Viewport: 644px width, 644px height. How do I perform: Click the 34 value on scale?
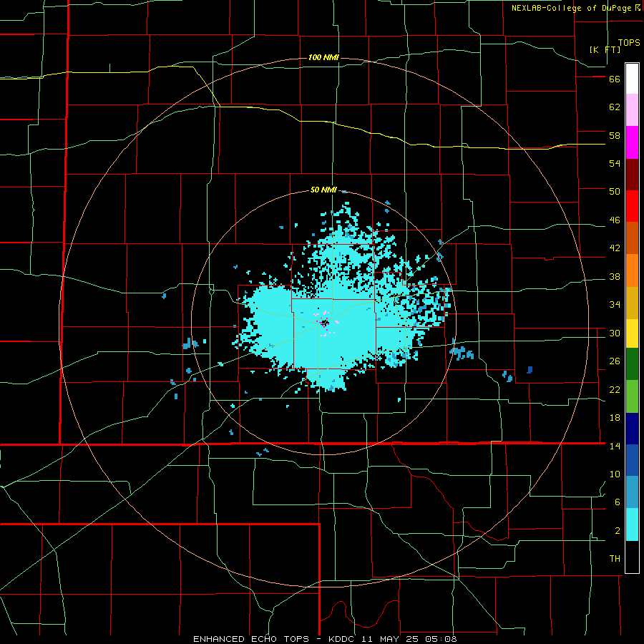click(x=615, y=305)
